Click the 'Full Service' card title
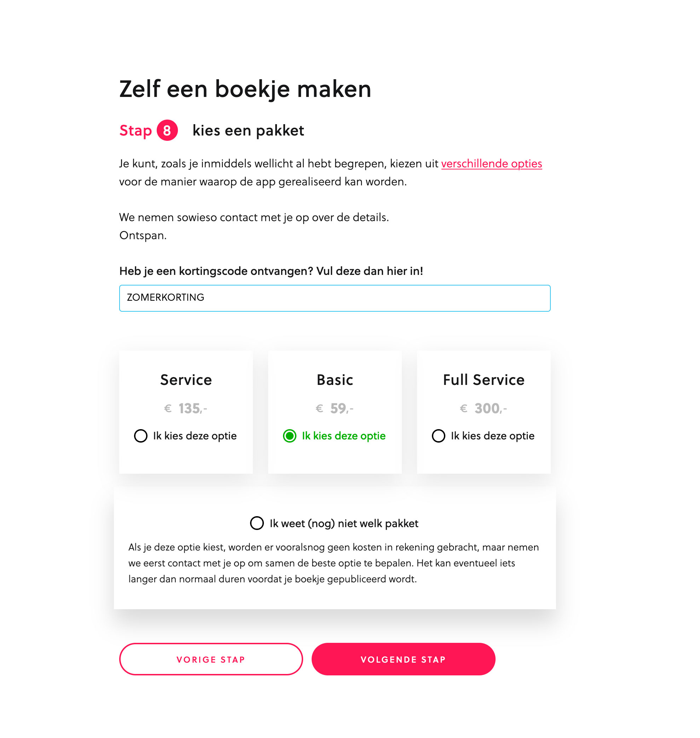This screenshot has width=700, height=738. [x=484, y=380]
